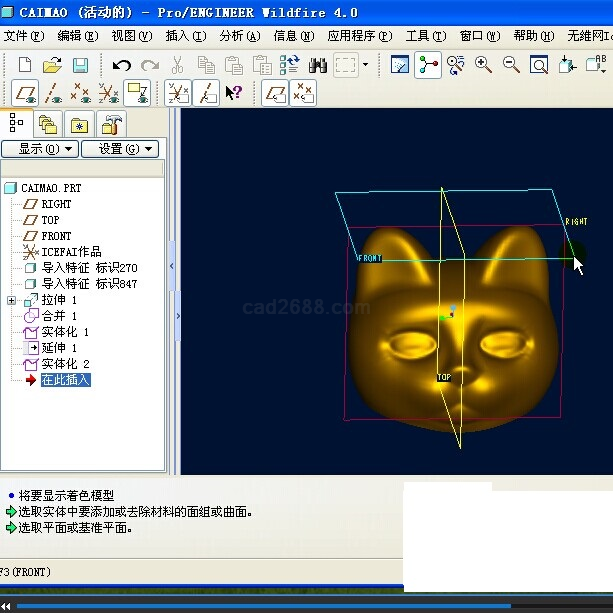Open the 设置 dropdown in model tree

[120, 149]
